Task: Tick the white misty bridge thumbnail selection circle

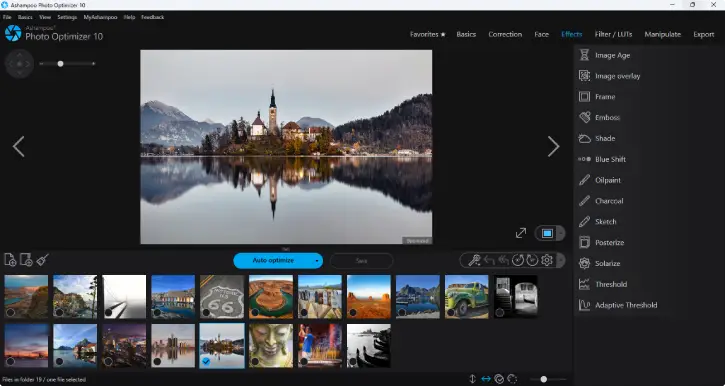Action: [108, 312]
